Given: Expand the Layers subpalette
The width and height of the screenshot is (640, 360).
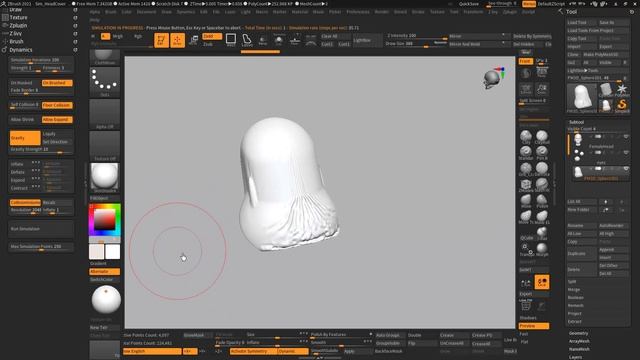Looking at the screenshot, I should pyautogui.click(x=575, y=357).
